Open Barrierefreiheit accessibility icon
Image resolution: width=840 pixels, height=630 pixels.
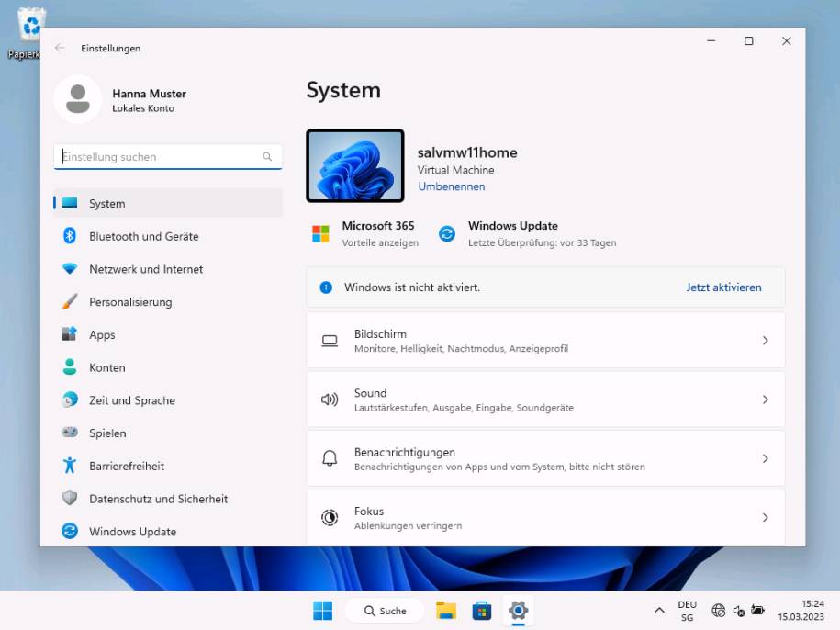click(x=70, y=466)
